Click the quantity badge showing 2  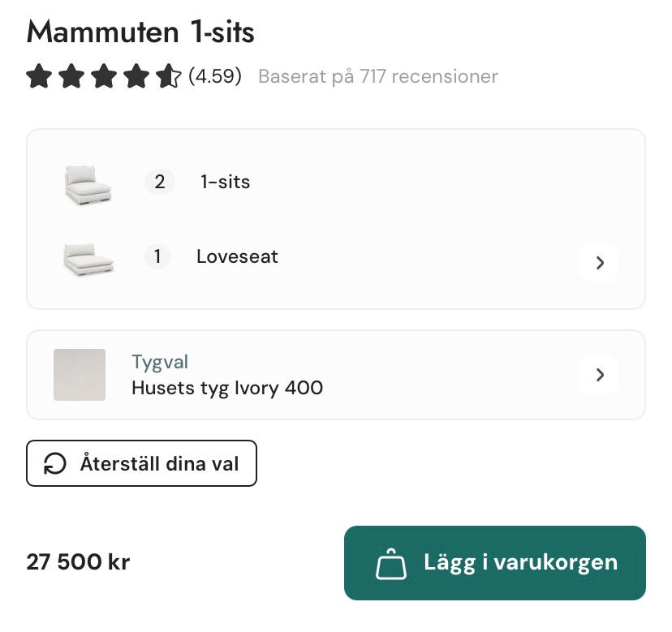pos(159,182)
